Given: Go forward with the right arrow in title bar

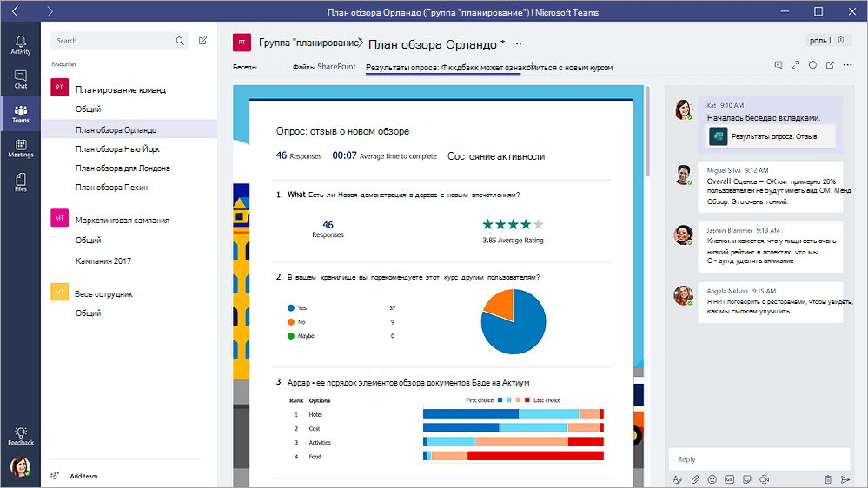Looking at the screenshot, I should click(x=50, y=11).
